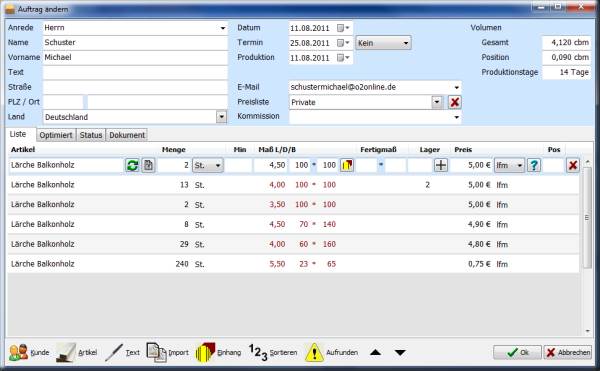Move the position up with the up arrow
This screenshot has height=371, width=600.
(375, 352)
